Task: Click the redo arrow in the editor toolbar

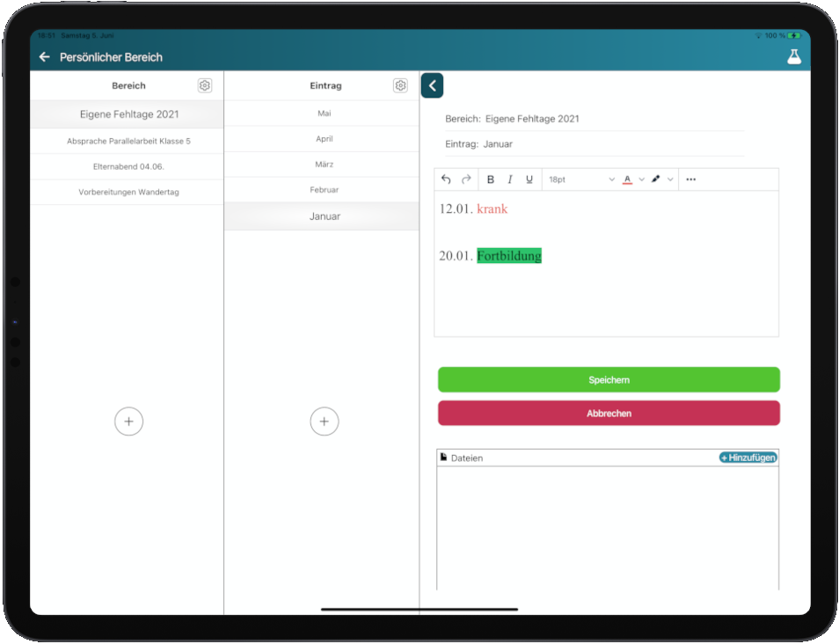Action: [x=466, y=179]
